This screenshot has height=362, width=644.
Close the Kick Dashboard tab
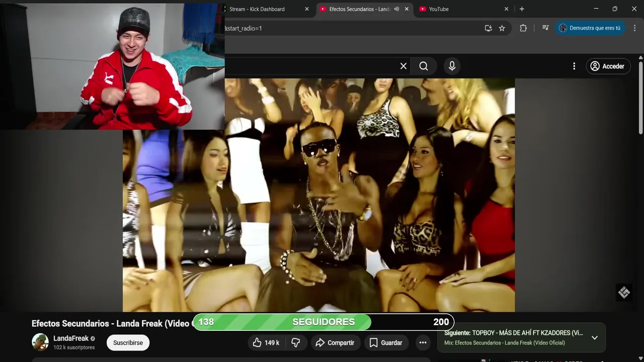[x=307, y=9]
